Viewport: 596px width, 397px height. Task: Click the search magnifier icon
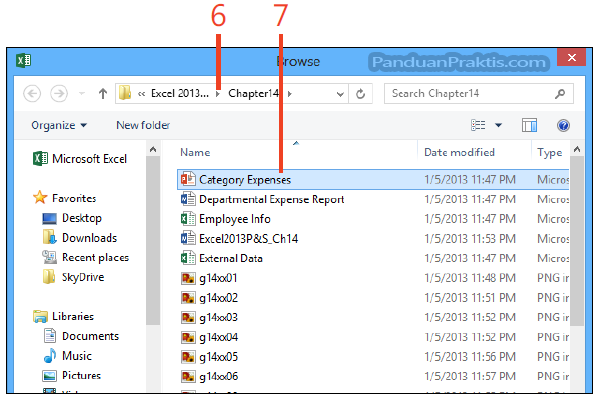(560, 94)
